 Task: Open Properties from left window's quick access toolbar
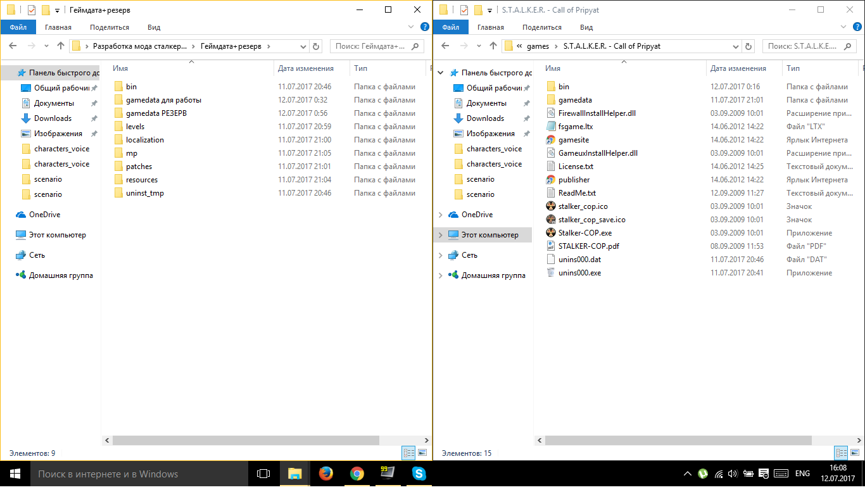32,10
